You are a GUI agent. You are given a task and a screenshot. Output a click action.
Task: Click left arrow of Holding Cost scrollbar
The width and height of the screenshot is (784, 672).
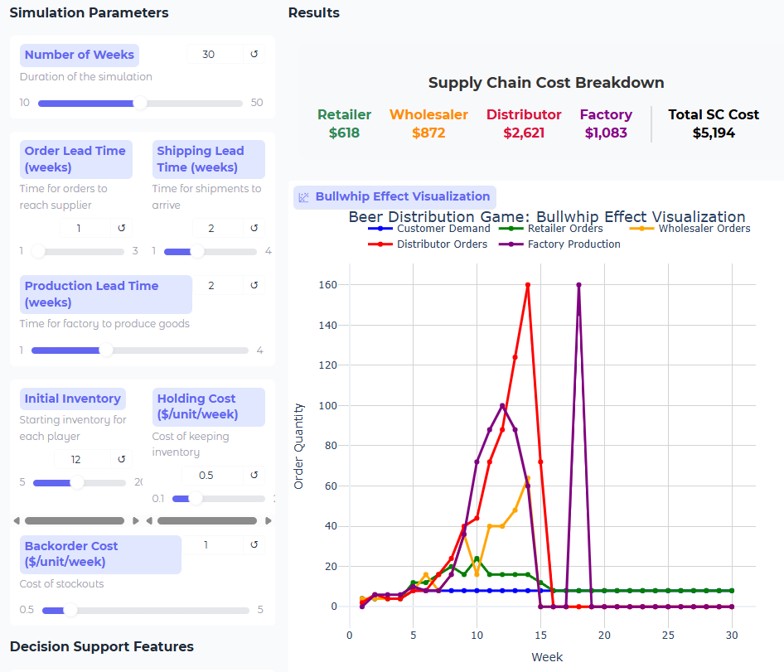(149, 521)
